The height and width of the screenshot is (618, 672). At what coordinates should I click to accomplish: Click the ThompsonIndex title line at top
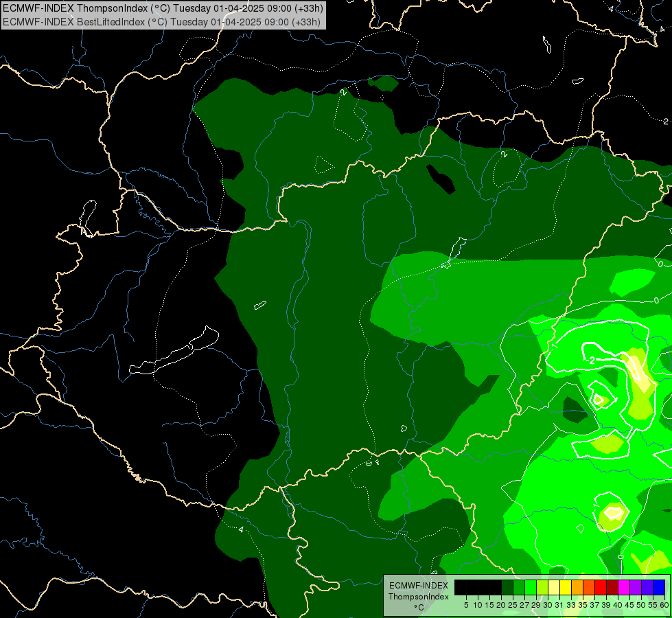(x=163, y=8)
